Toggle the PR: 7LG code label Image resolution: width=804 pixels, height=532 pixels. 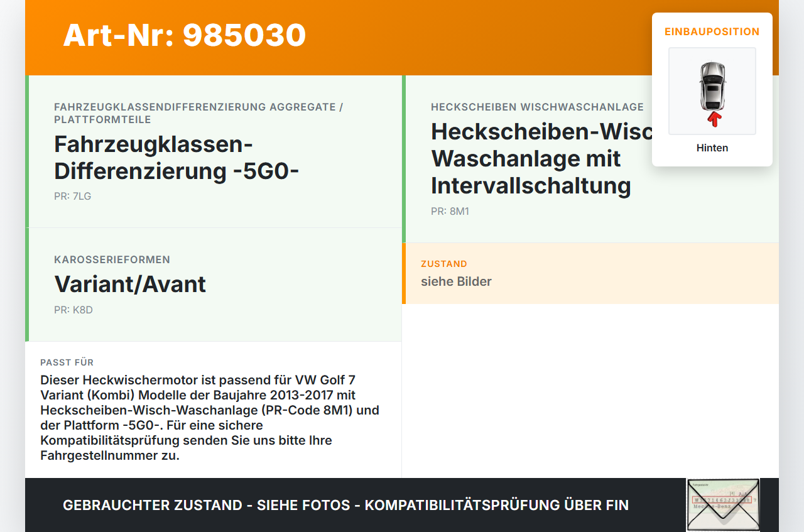[x=73, y=196]
